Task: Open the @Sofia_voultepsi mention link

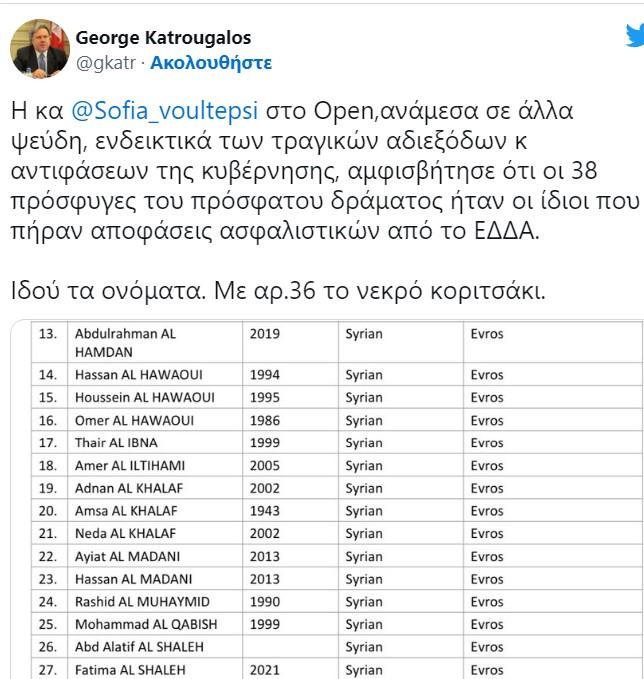Action: (165, 111)
